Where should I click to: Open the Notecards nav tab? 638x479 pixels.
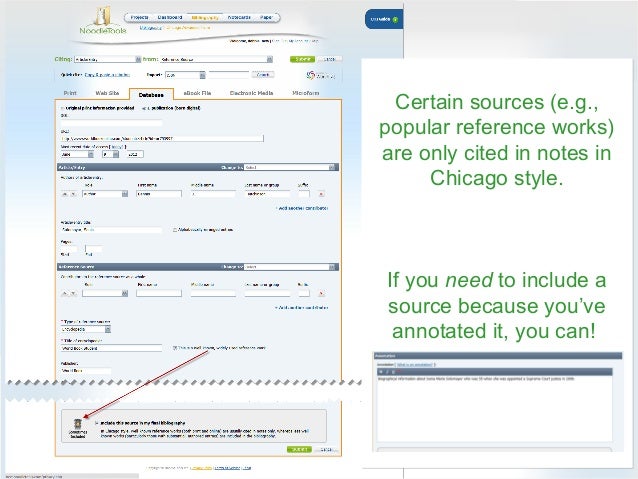click(239, 17)
